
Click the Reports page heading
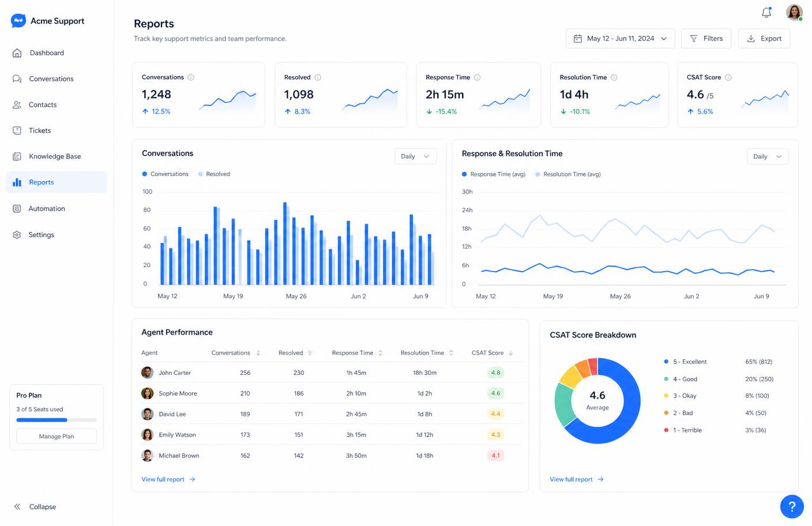pos(154,24)
